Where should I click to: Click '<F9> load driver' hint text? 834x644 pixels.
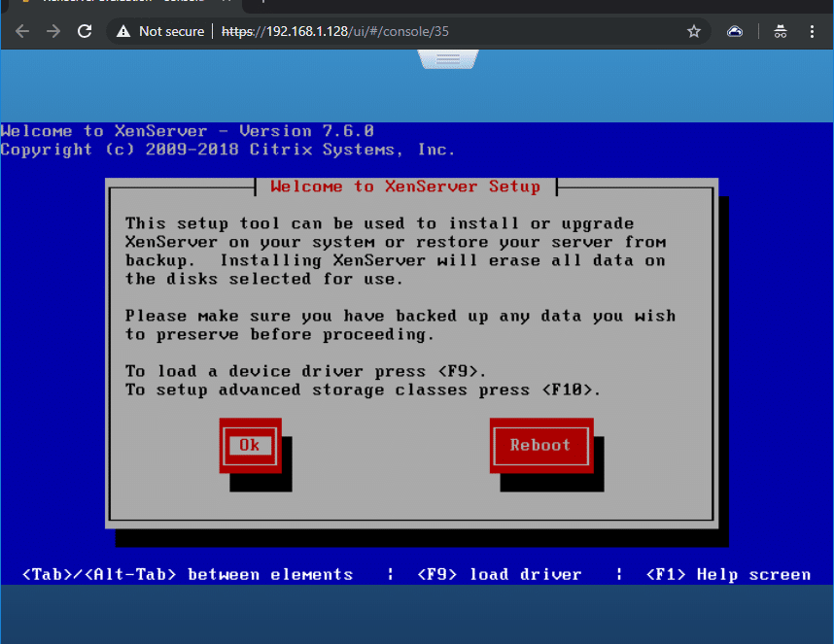click(x=499, y=574)
